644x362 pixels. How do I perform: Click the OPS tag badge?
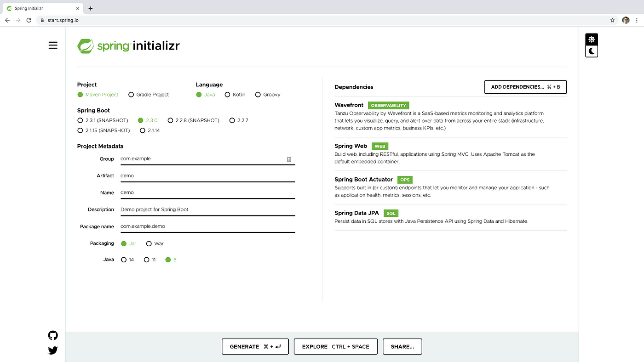405,180
